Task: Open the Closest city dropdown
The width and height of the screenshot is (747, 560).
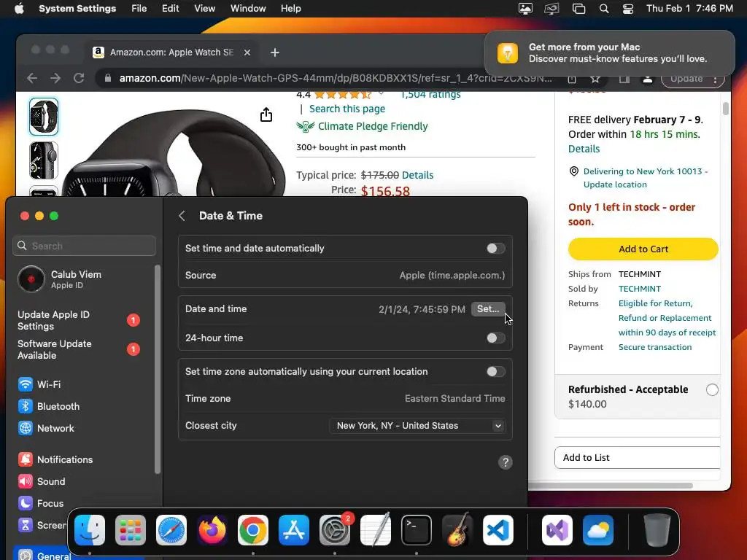Action: coord(417,426)
